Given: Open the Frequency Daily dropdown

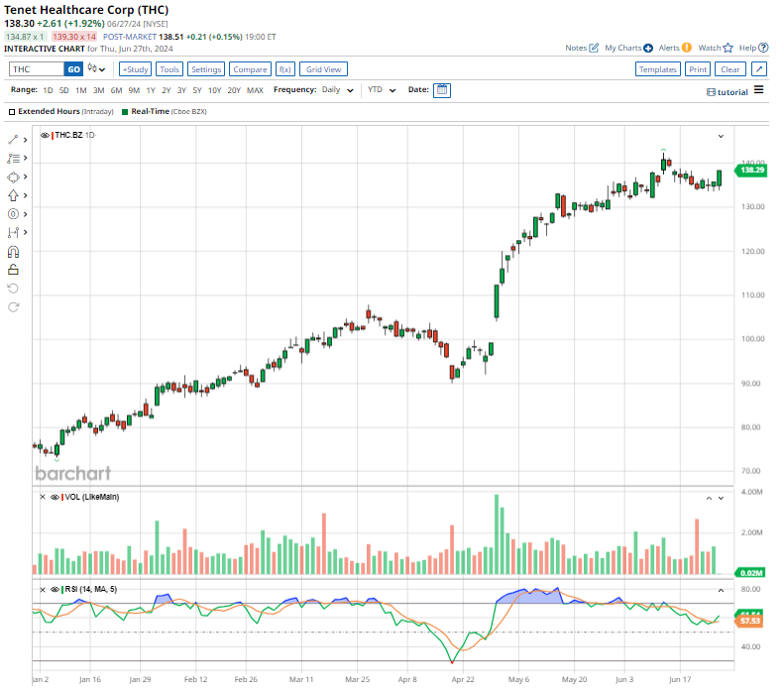Looking at the screenshot, I should point(339,90).
